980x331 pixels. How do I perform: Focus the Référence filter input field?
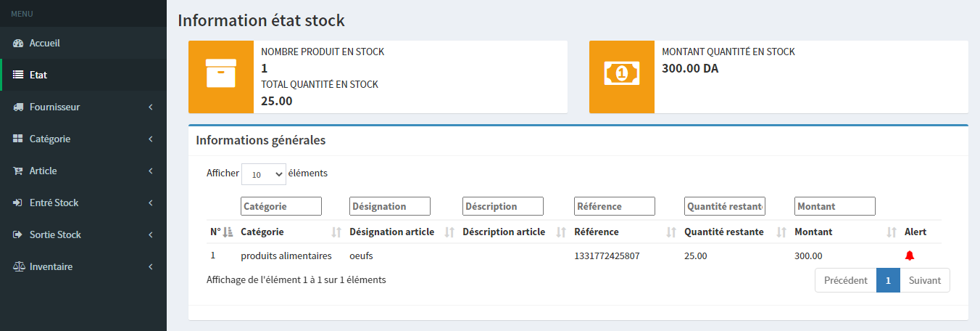tap(614, 206)
